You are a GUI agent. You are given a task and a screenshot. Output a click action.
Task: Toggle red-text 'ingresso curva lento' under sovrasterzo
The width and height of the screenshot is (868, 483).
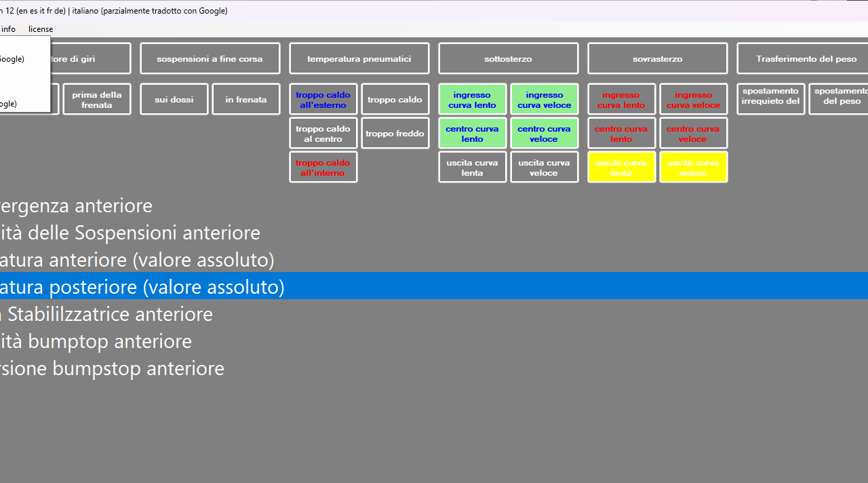(622, 100)
